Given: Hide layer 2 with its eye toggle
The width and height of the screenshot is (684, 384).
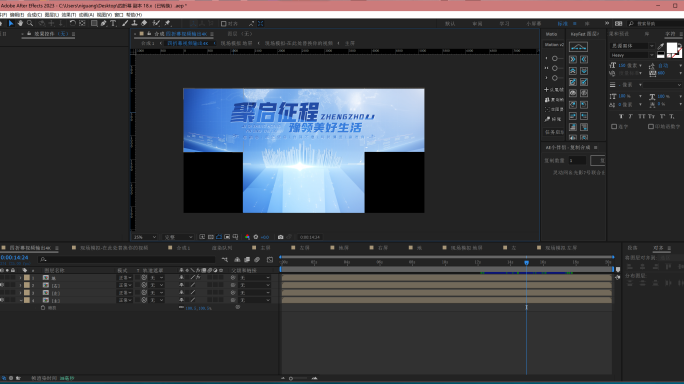Looking at the screenshot, I should (x=2, y=285).
